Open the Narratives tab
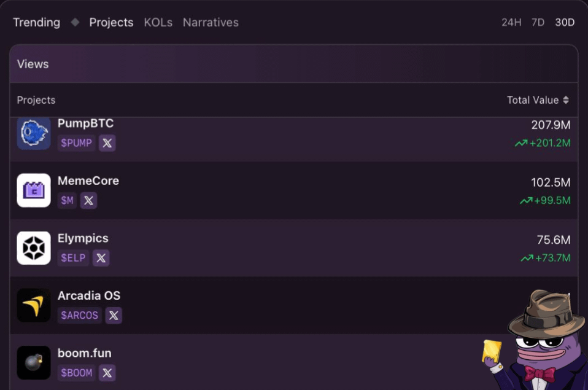This screenshot has height=390, width=588. (x=211, y=23)
